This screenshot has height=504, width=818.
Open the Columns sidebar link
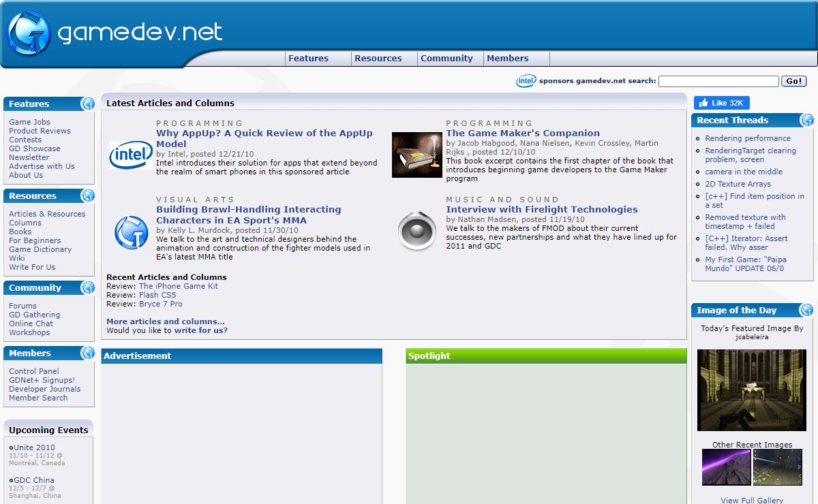pyautogui.click(x=25, y=223)
